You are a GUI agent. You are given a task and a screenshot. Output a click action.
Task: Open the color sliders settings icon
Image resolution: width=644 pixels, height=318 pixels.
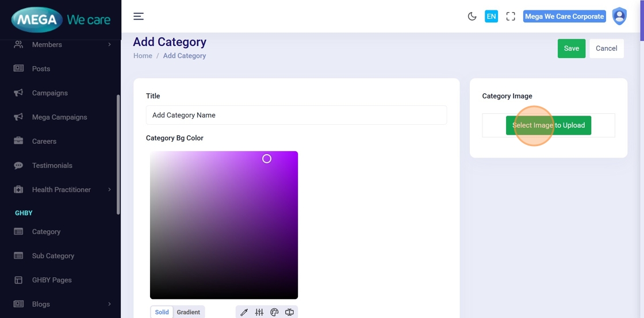[259, 312]
